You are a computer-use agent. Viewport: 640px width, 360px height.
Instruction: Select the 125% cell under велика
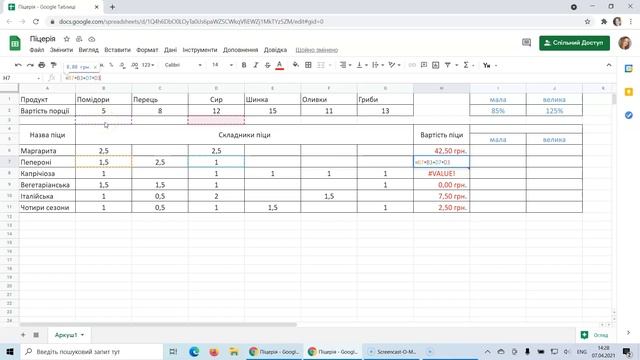click(554, 111)
